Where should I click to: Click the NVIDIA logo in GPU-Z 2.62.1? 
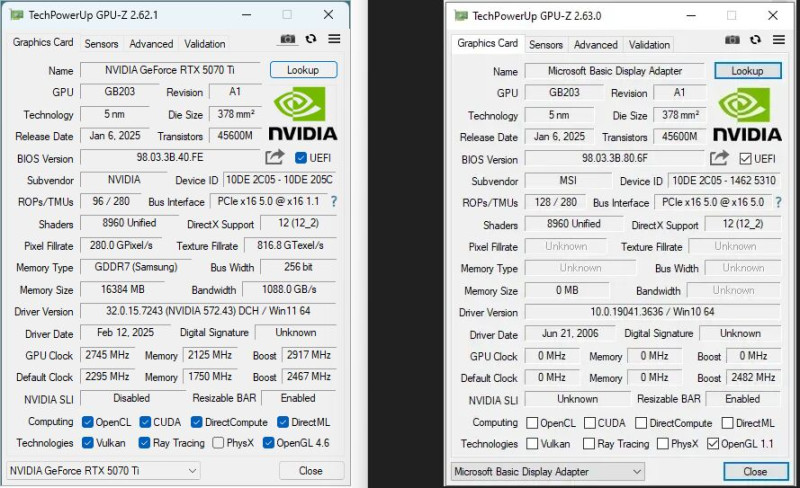(x=303, y=114)
